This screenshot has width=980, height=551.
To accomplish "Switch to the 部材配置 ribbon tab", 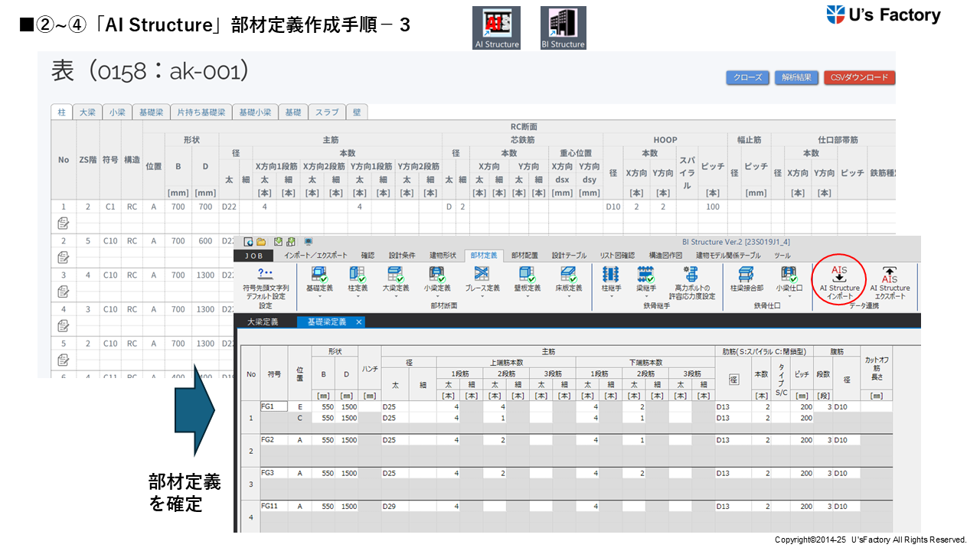I will tap(524, 256).
